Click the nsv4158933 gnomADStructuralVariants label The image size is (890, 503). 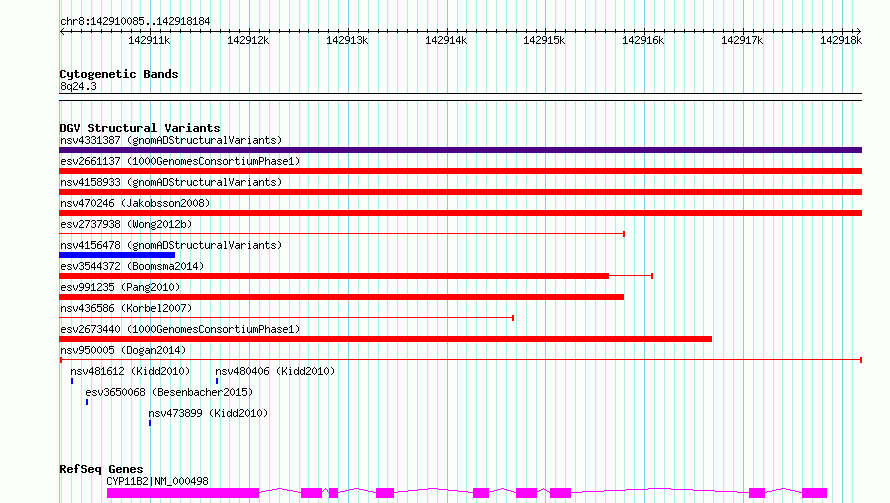pyautogui.click(x=171, y=182)
